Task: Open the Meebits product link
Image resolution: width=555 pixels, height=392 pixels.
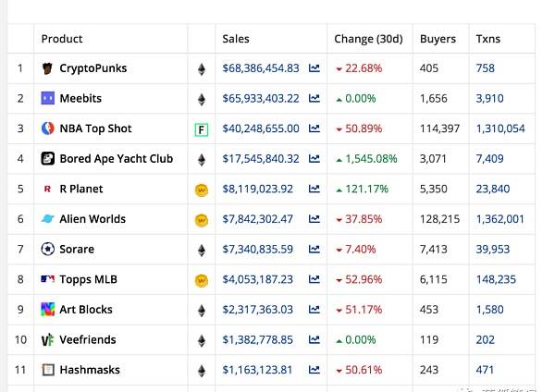Action: tap(80, 98)
